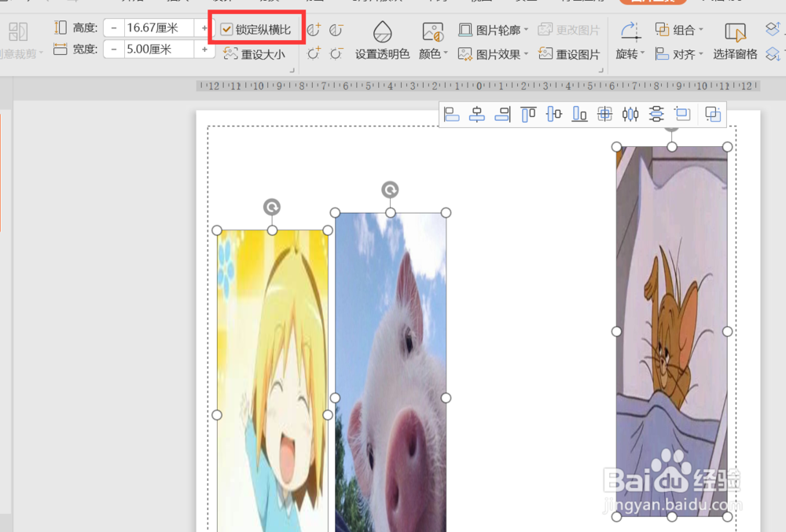Click align top in the floating toolbar
The height and width of the screenshot is (532, 786).
click(528, 114)
